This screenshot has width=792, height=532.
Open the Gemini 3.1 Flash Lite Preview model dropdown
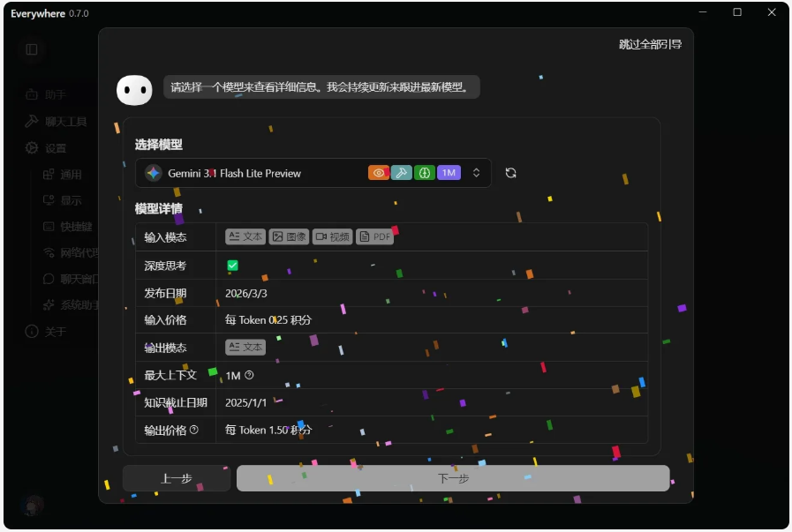[313, 173]
